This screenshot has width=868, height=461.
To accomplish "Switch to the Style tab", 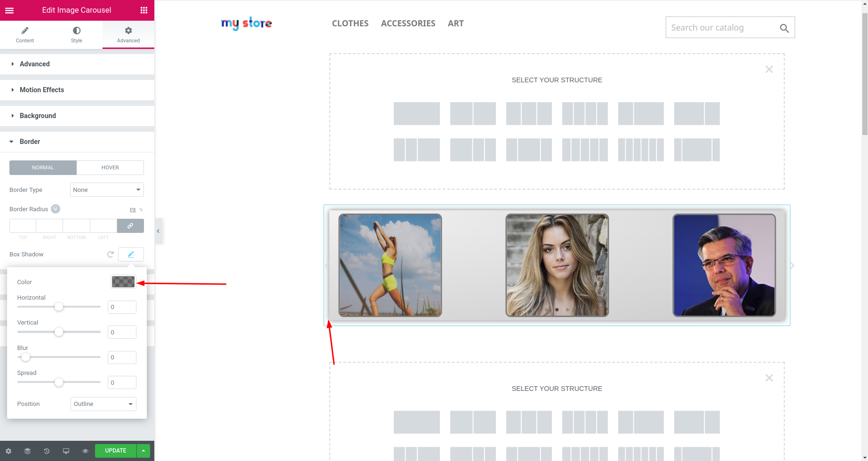I will pos(77,34).
